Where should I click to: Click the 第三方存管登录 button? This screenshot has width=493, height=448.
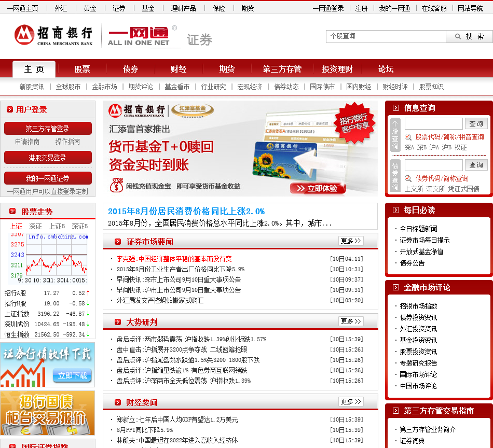48,129
